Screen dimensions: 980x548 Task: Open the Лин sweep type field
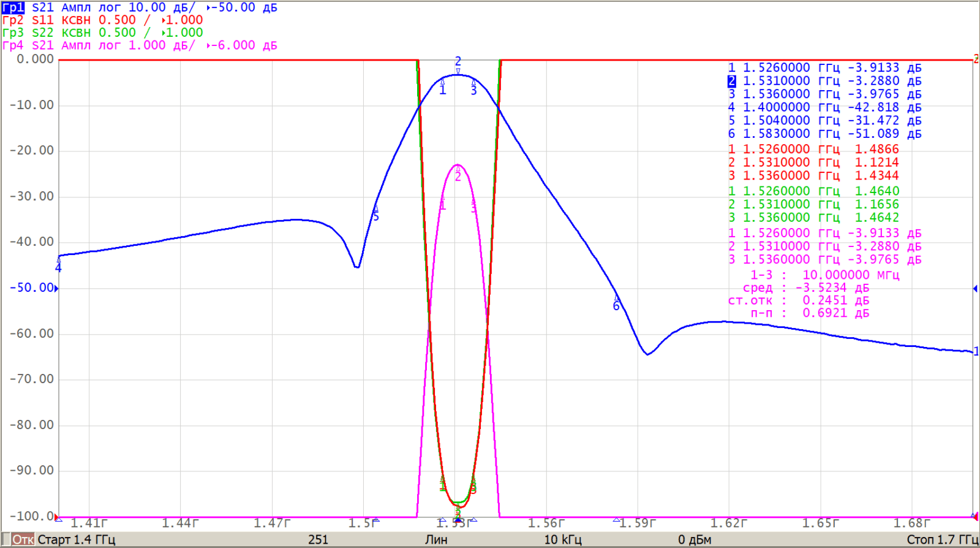436,540
